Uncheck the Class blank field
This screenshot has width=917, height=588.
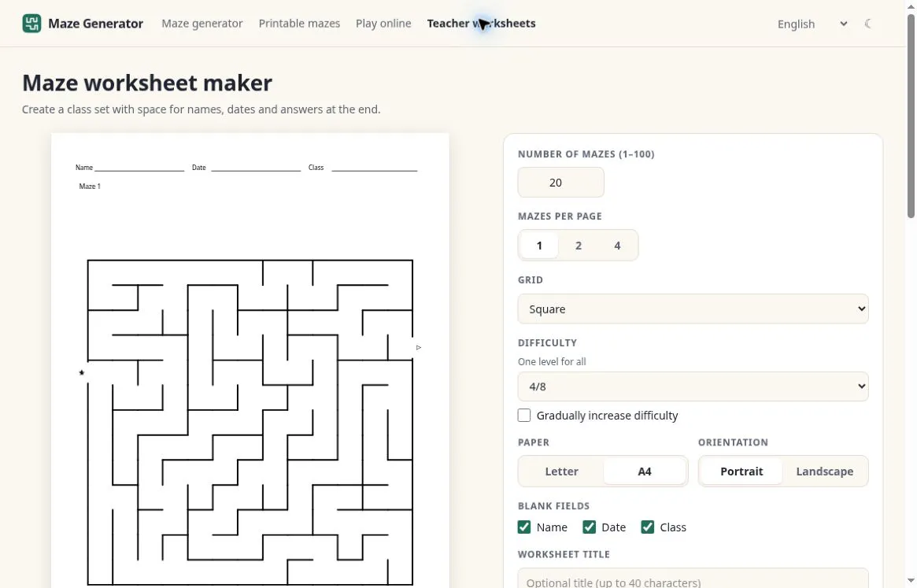point(647,527)
